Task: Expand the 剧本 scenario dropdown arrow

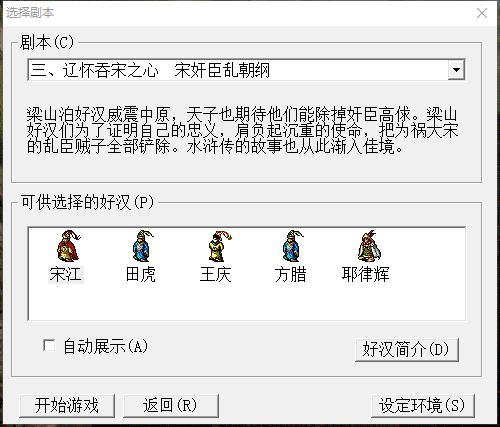Action: (x=456, y=70)
